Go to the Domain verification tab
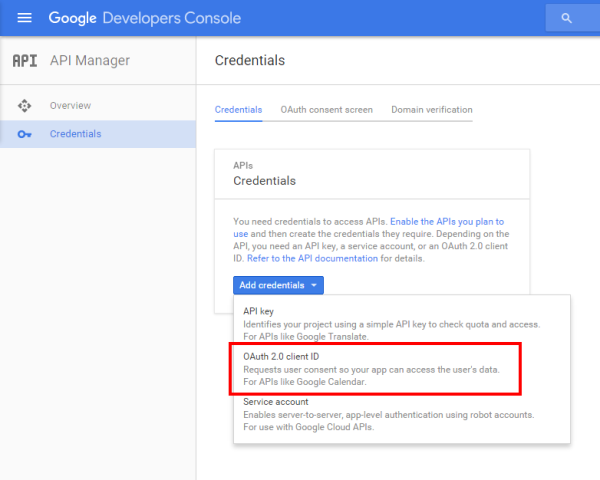Screen dimensions: 600x480 432,110
